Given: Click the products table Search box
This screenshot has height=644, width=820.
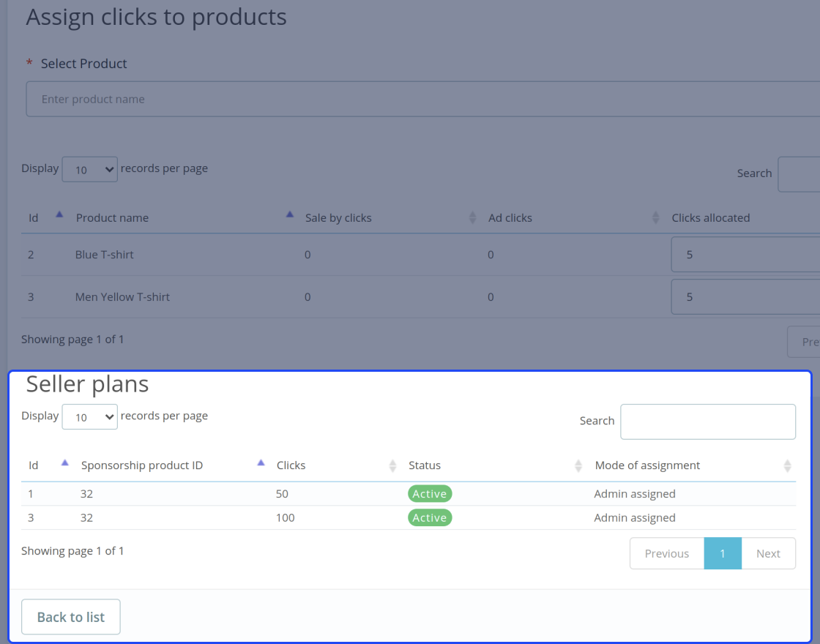Looking at the screenshot, I should point(799,174).
